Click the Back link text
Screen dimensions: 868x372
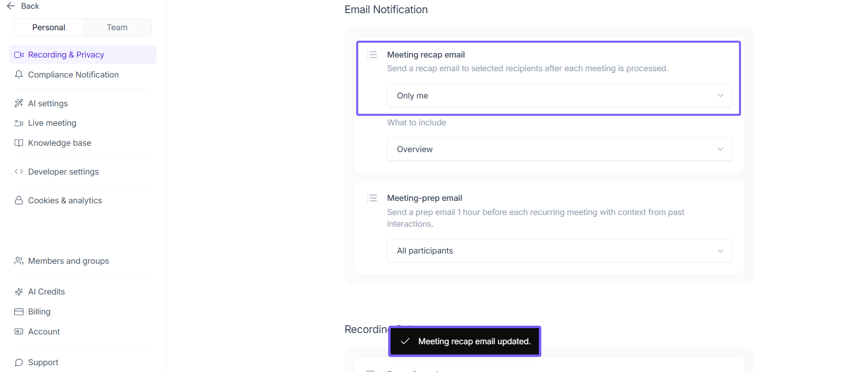click(x=30, y=6)
